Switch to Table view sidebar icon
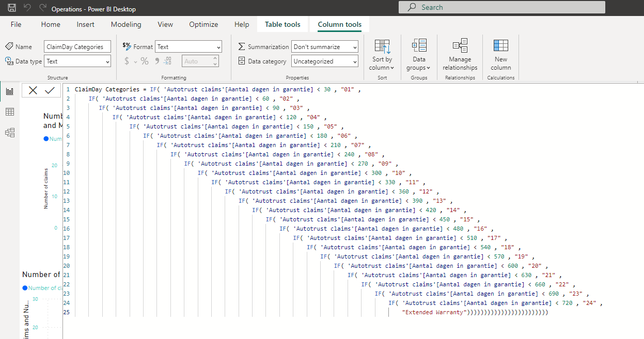 9,112
